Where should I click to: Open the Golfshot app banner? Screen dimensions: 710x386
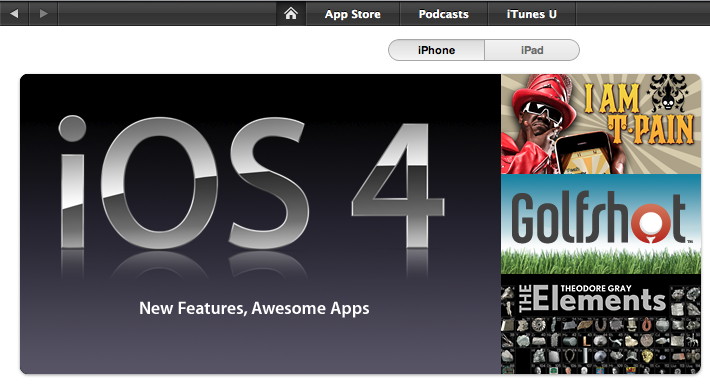[601, 224]
